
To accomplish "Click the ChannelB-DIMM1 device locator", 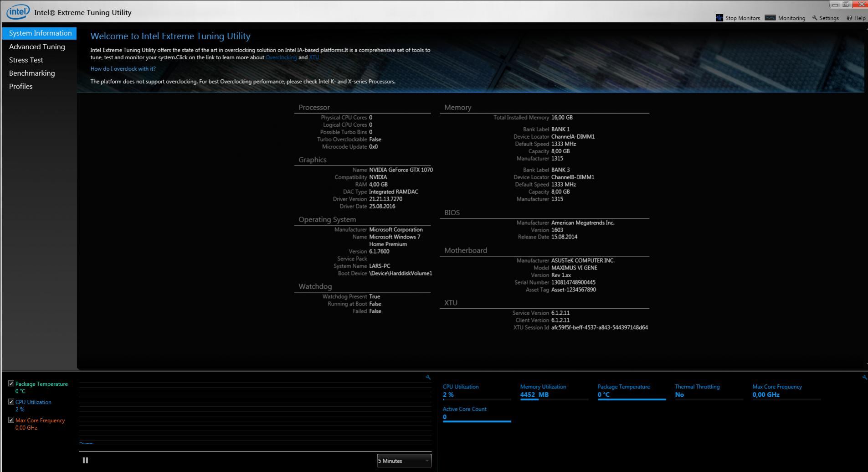I will coord(573,177).
